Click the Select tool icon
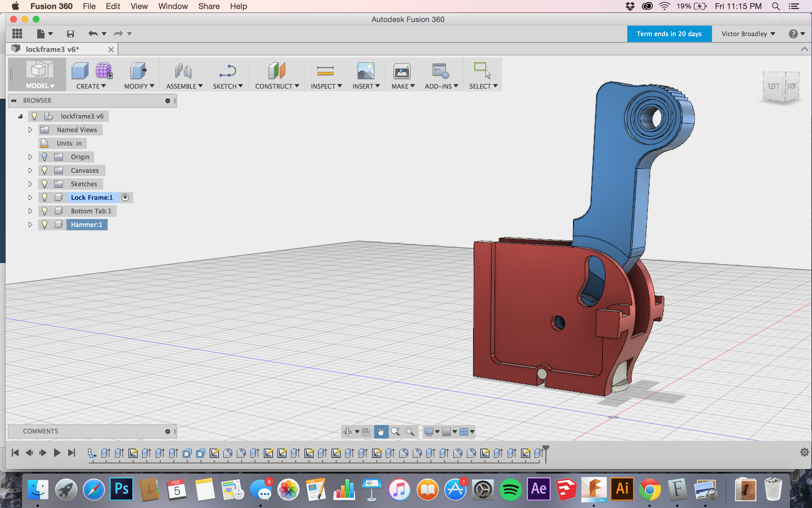This screenshot has width=812, height=508. (482, 71)
